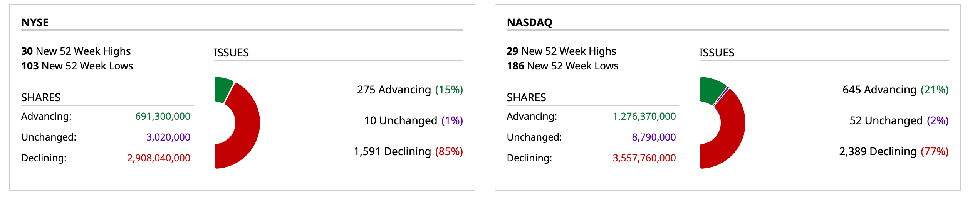Click the NASDAQ heading
Viewport: 980px width, 200px height.
529,22
